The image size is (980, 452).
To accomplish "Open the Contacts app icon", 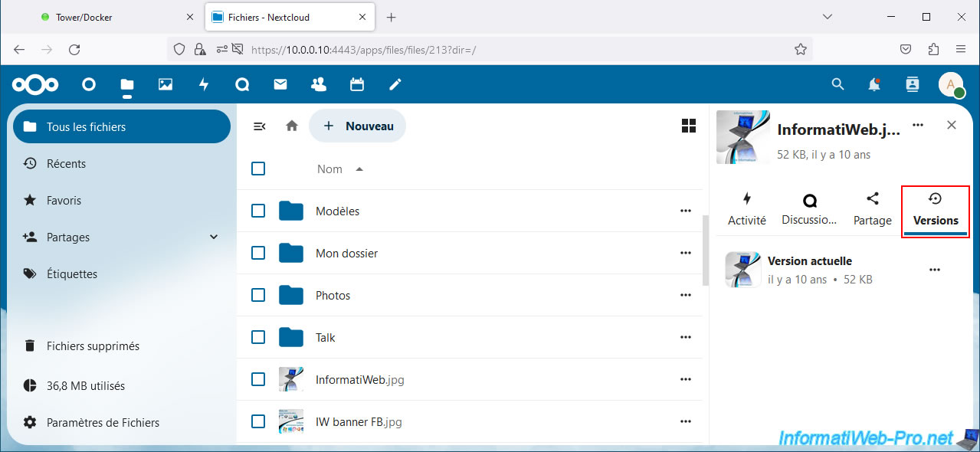I will tap(319, 84).
